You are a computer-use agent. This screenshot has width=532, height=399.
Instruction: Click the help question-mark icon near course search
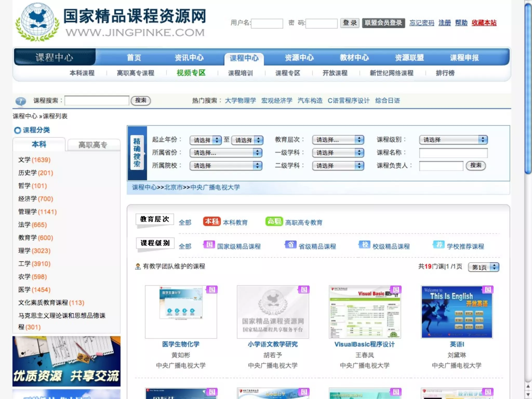click(x=21, y=101)
